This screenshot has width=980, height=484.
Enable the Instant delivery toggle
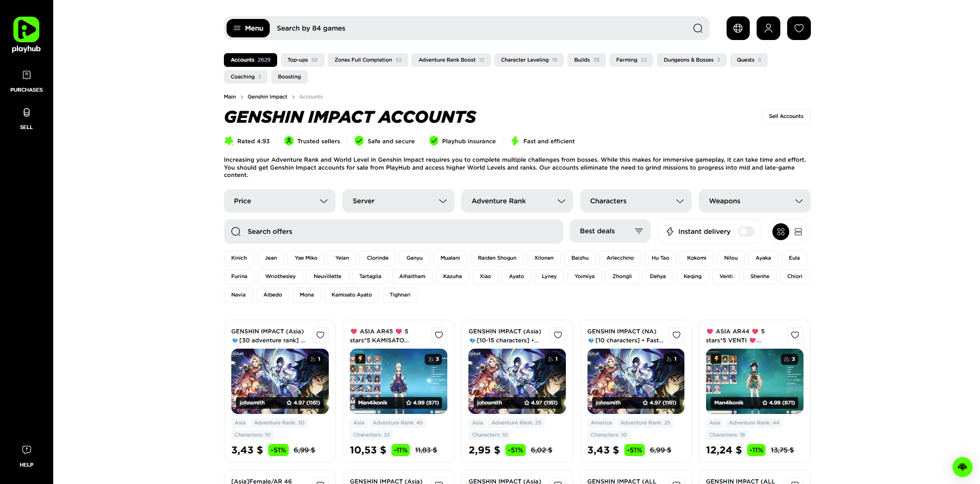[x=746, y=232]
